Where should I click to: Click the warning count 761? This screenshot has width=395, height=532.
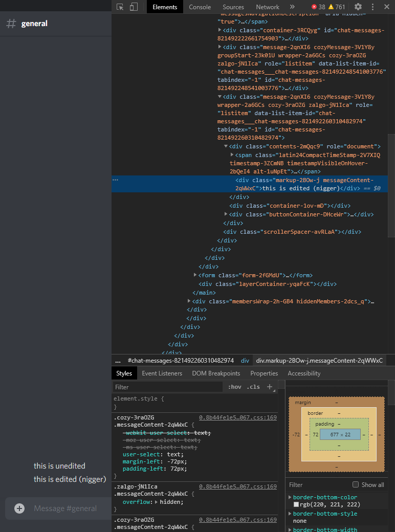click(337, 7)
